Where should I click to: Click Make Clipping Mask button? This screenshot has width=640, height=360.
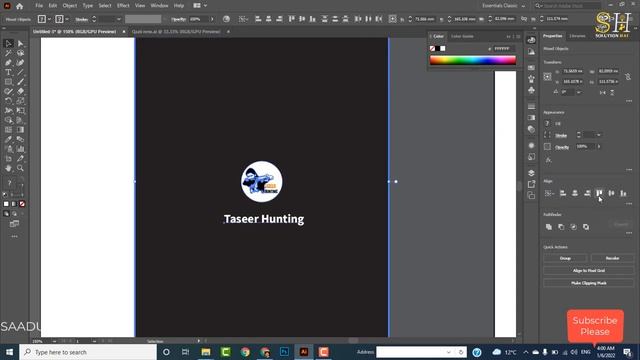click(x=589, y=282)
